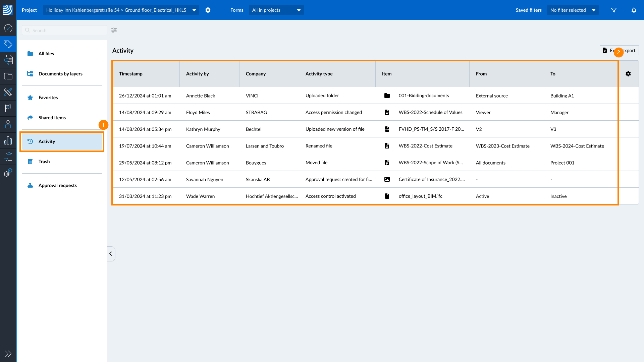Open the hammer and document icon

tap(8, 60)
